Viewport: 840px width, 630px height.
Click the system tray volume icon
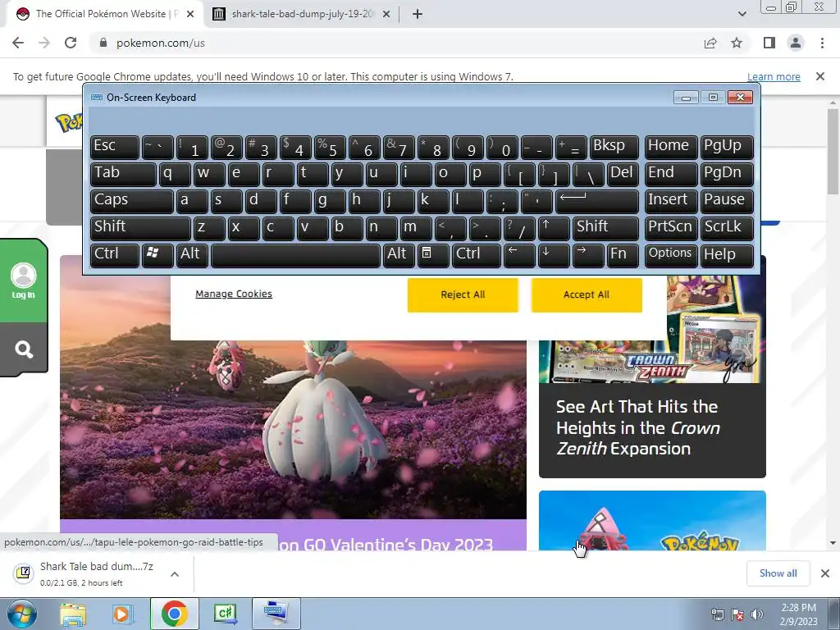tap(756, 614)
